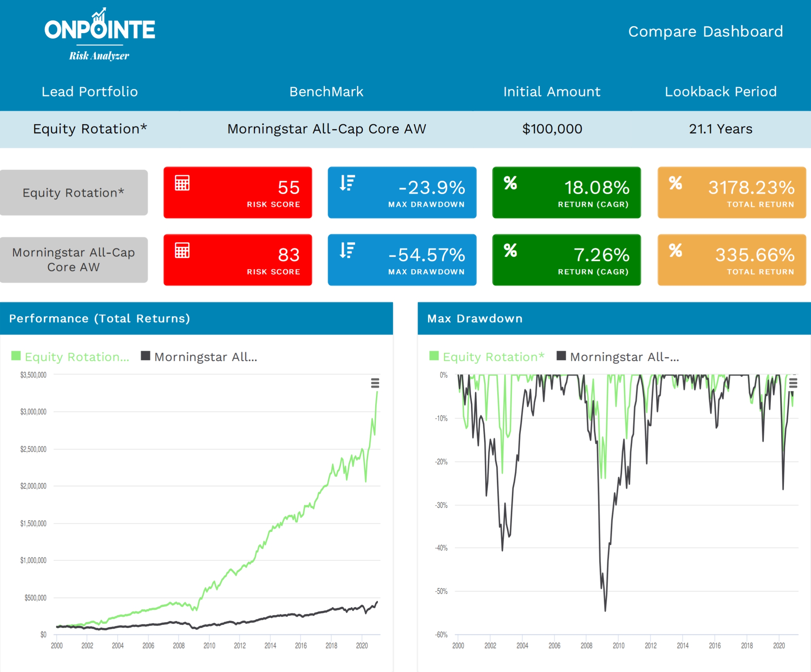Image resolution: width=811 pixels, height=672 pixels.
Task: Toggle Morningstar All series in the Performance chart legend
Action: coord(205,357)
